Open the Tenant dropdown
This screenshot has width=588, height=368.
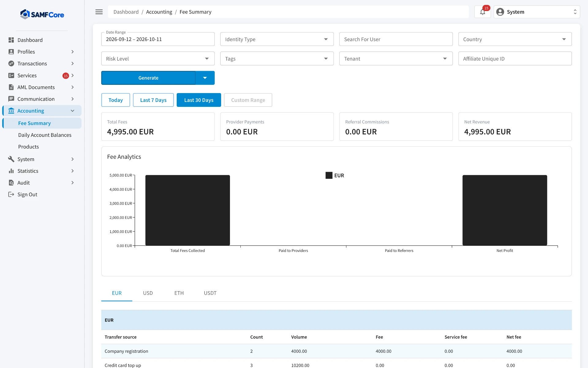pos(396,58)
